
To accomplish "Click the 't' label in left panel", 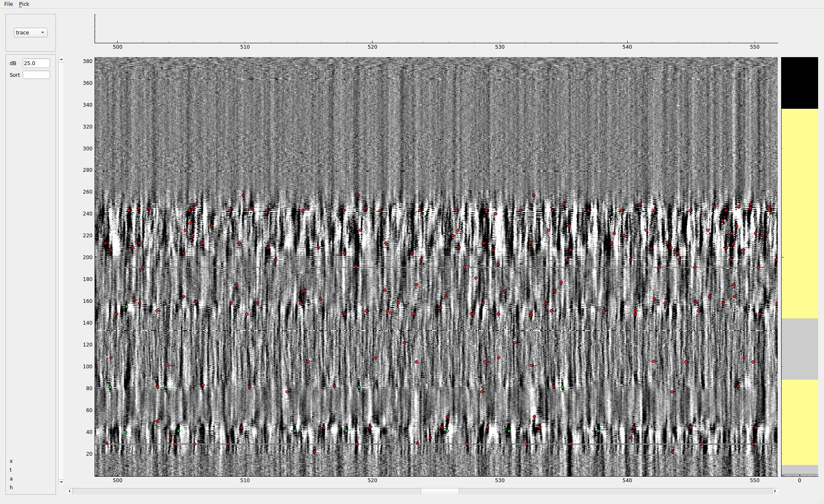I will point(11,470).
